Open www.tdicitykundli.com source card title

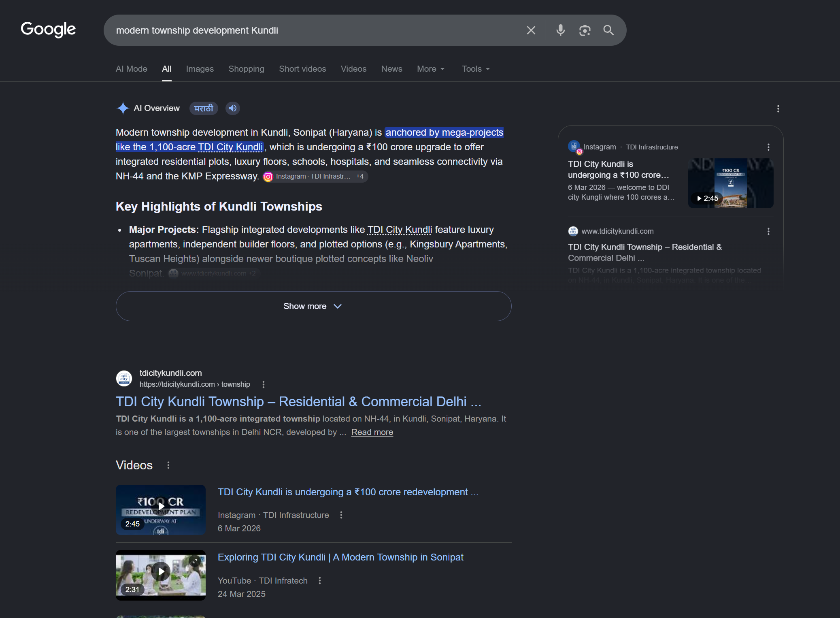(x=645, y=252)
